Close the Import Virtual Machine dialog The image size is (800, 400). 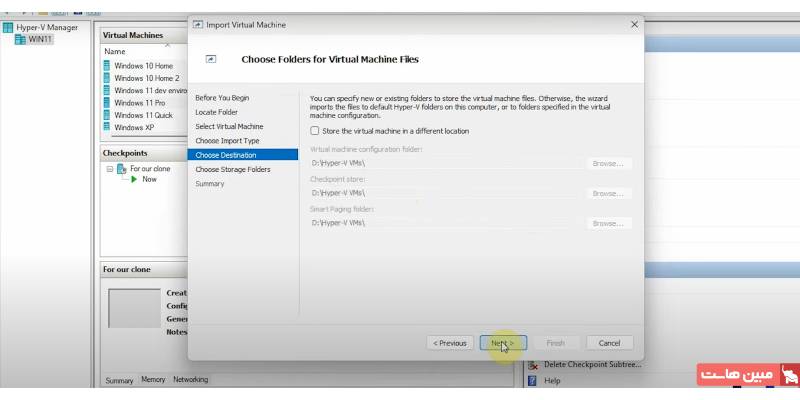point(634,24)
